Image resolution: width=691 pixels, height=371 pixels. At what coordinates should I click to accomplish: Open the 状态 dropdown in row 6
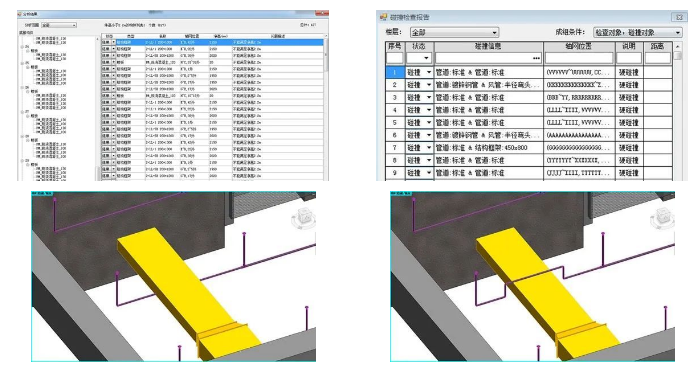click(428, 135)
